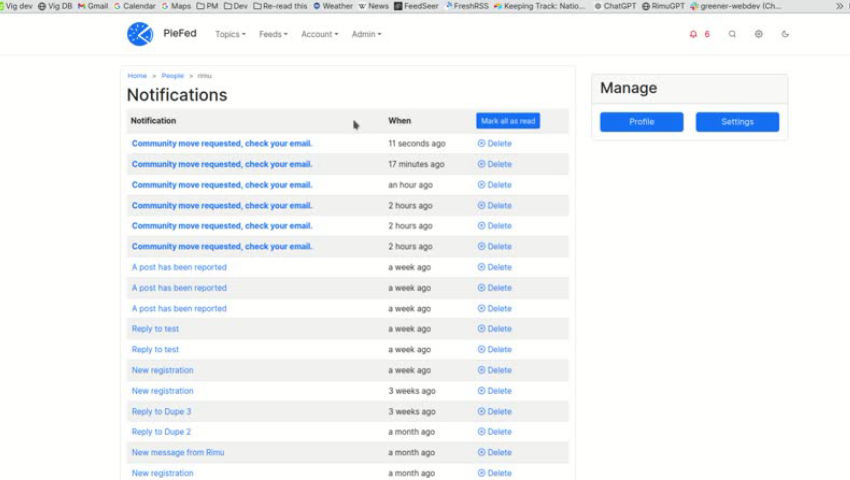This screenshot has height=480, width=850.
Task: Go to Home breadcrumb link
Action: tap(137, 76)
